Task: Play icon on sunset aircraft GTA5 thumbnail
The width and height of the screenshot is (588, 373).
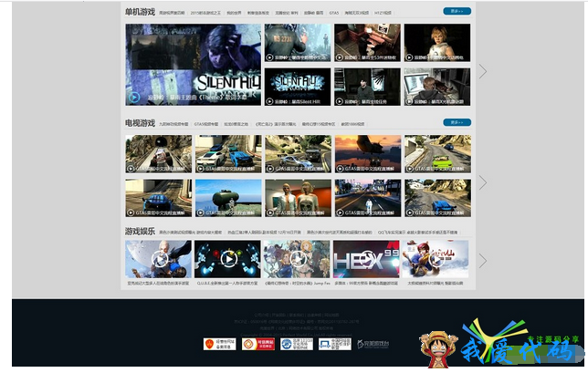Action: [x=340, y=169]
